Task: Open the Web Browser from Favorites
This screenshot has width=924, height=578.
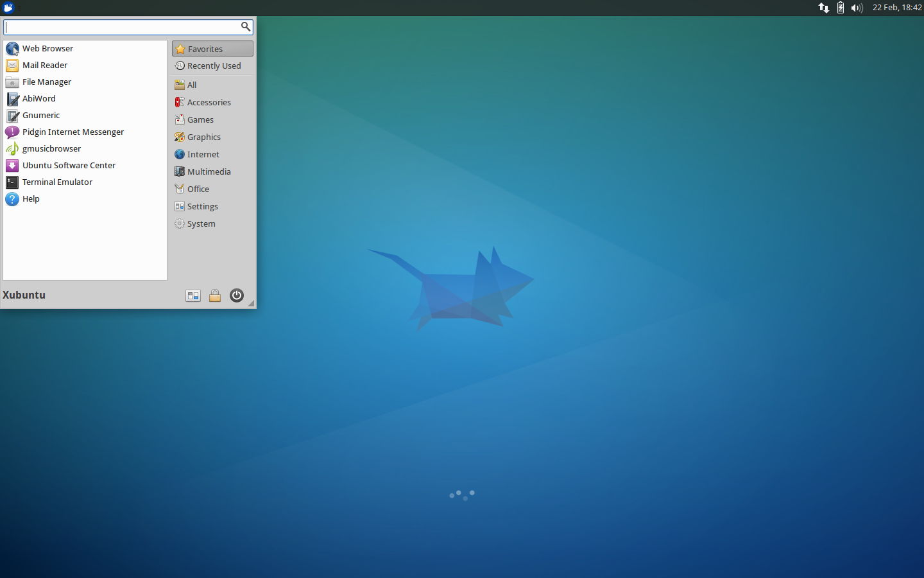Action: 47,48
